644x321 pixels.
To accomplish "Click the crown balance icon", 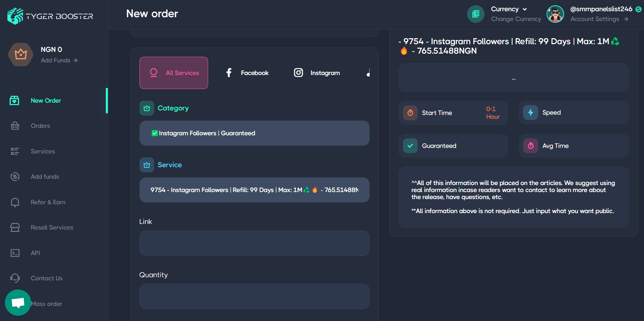I will pos(21,55).
